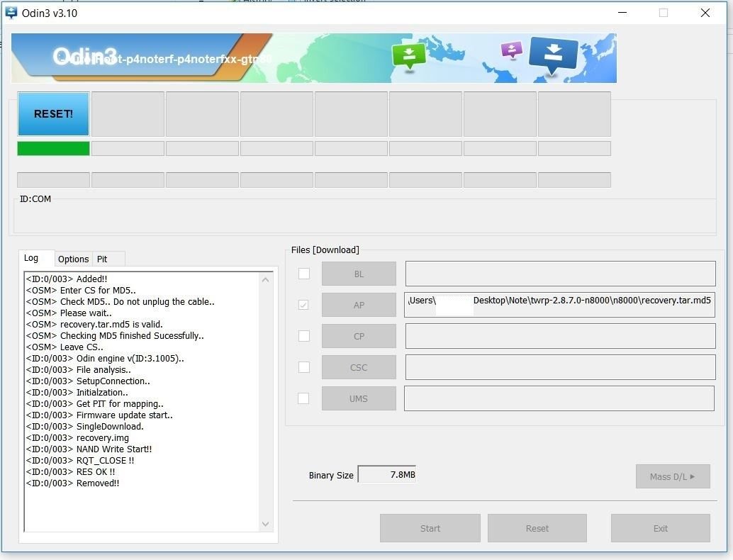Select log line 'NAND Write Start!!'
Image resolution: width=733 pixels, height=560 pixels.
(x=89, y=449)
